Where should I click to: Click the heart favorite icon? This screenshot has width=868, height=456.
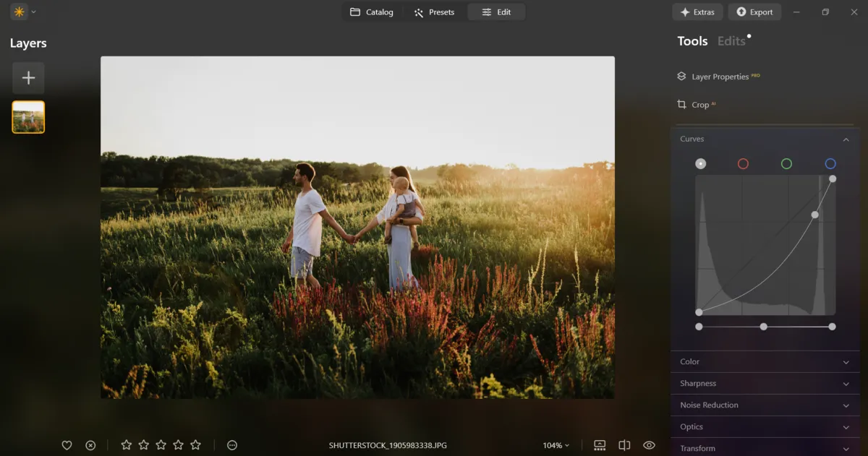pos(67,445)
